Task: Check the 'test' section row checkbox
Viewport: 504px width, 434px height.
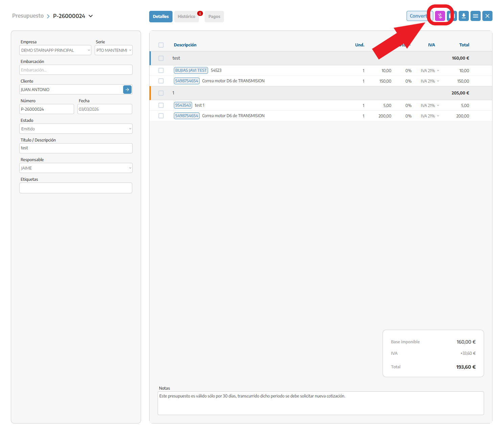Action: (x=161, y=58)
